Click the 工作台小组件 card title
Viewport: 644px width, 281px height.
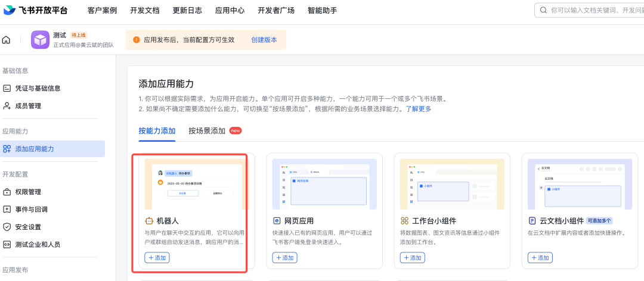434,221
